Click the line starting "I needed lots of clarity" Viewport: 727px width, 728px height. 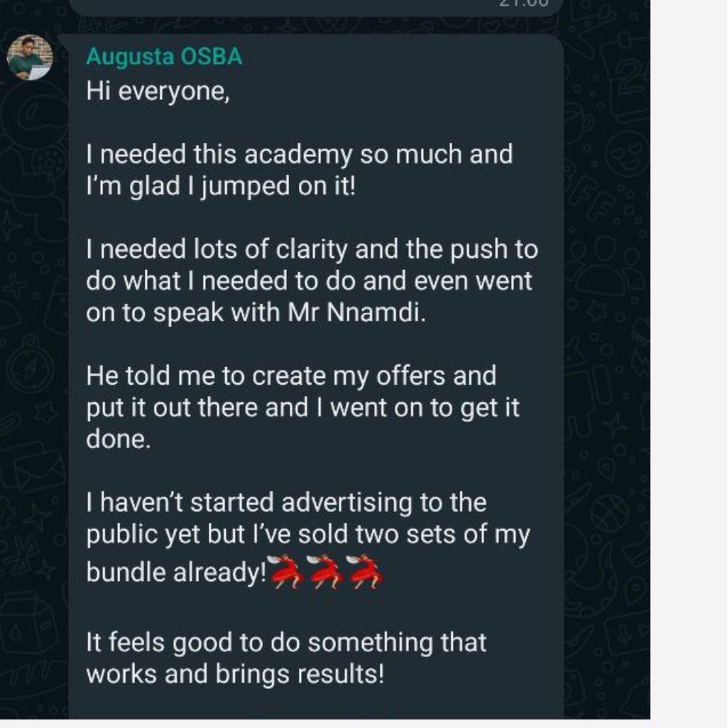312,249
